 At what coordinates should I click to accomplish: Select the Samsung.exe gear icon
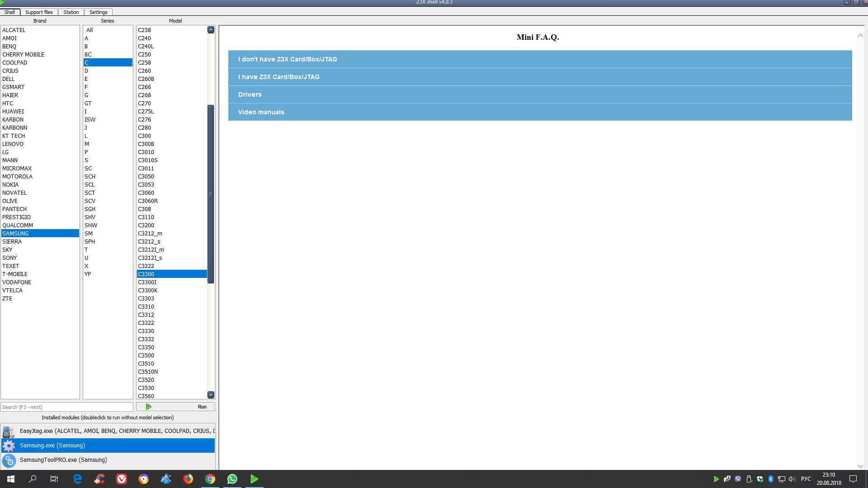9,446
